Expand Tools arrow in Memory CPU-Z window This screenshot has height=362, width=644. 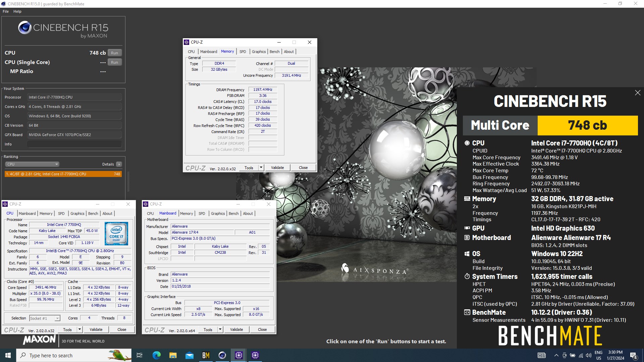(x=261, y=168)
